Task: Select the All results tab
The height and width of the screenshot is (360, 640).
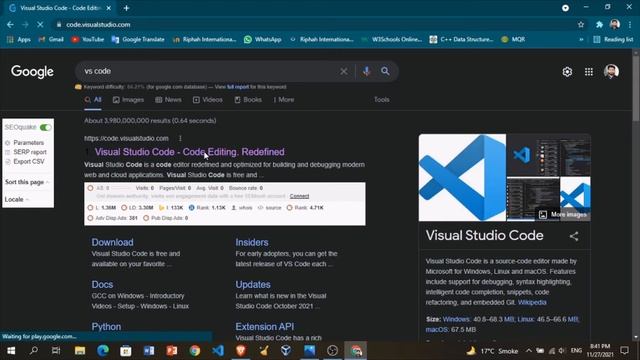Action: [x=93, y=100]
